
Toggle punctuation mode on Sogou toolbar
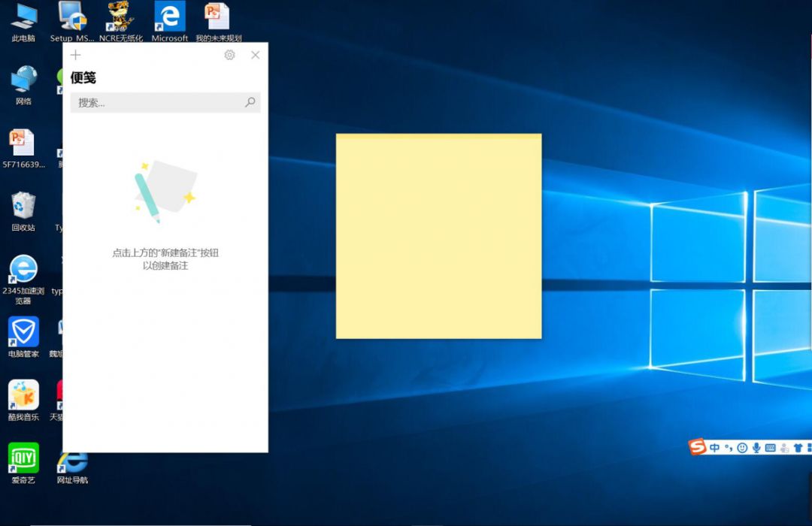[728, 447]
